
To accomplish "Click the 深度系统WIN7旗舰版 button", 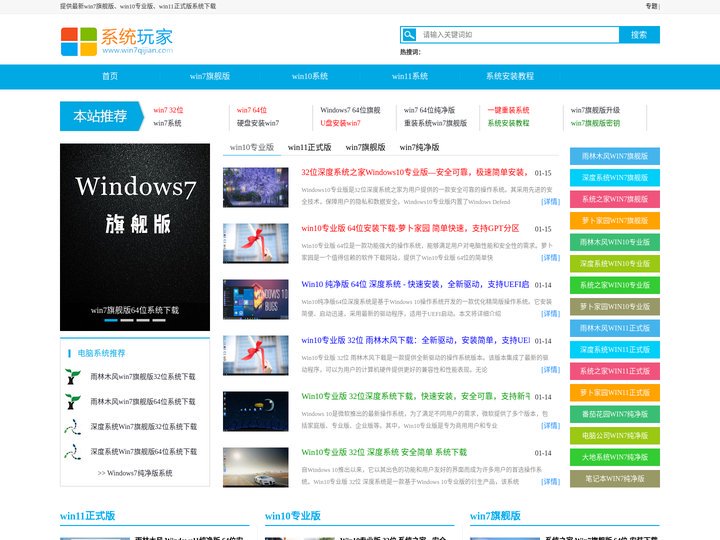I will 615,178.
